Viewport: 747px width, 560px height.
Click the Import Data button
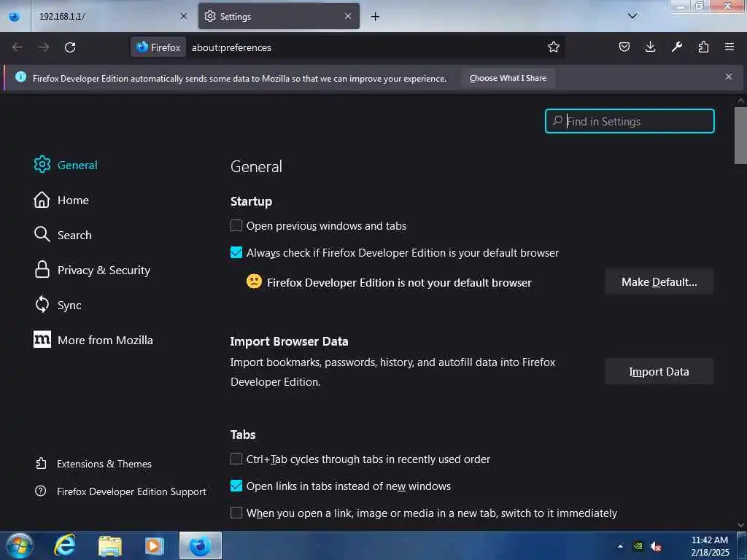(x=659, y=371)
